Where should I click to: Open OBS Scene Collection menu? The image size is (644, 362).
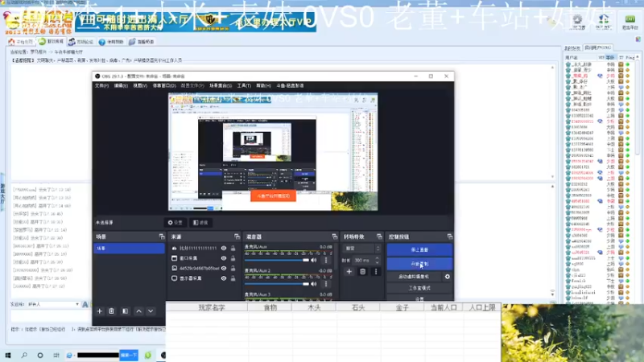[220, 86]
